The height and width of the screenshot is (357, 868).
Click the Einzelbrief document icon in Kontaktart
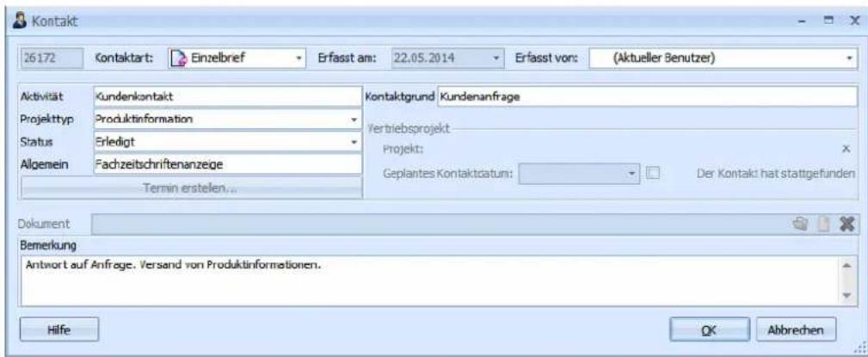[x=178, y=58]
